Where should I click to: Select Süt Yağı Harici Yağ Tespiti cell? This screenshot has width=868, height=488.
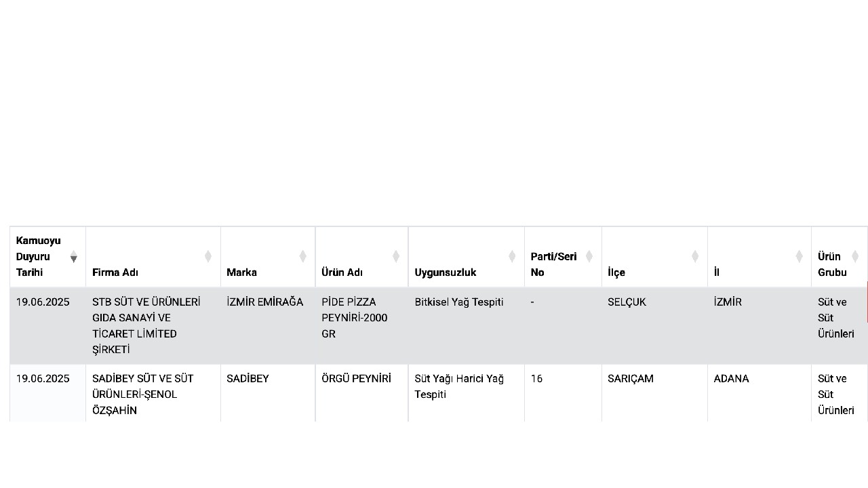467,394
